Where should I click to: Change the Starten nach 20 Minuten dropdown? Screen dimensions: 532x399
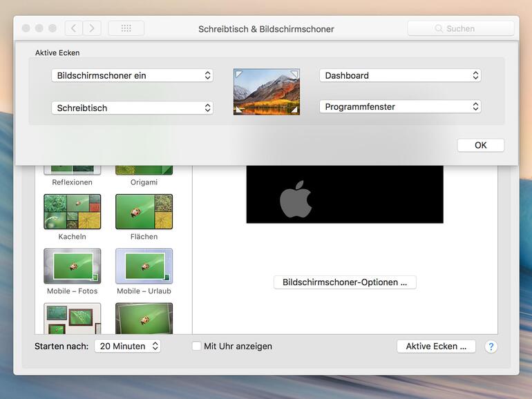pyautogui.click(x=127, y=347)
